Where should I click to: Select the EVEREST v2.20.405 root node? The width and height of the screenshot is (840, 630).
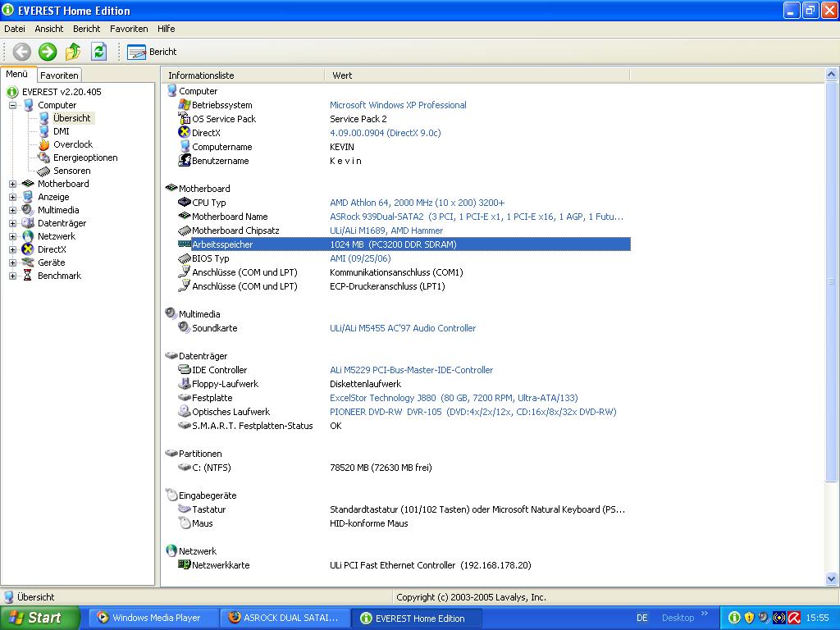62,92
